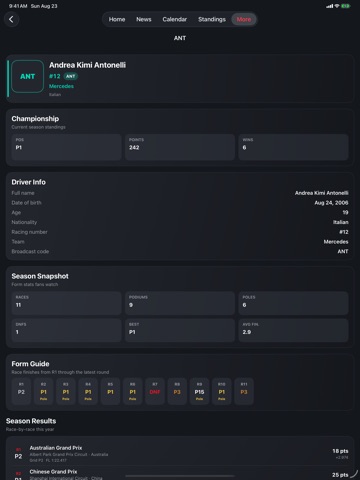Tap the Season Results heading
360x480 pixels.
point(31,421)
